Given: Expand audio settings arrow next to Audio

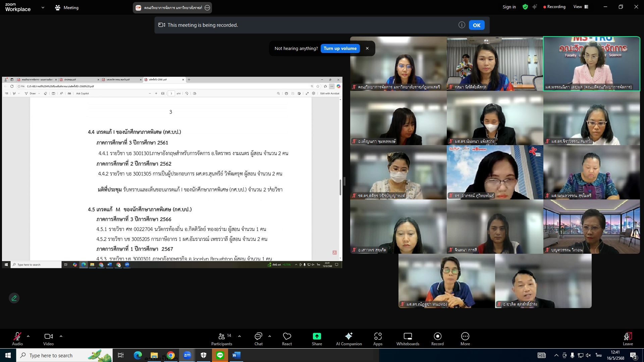Looking at the screenshot, I should tap(28, 336).
